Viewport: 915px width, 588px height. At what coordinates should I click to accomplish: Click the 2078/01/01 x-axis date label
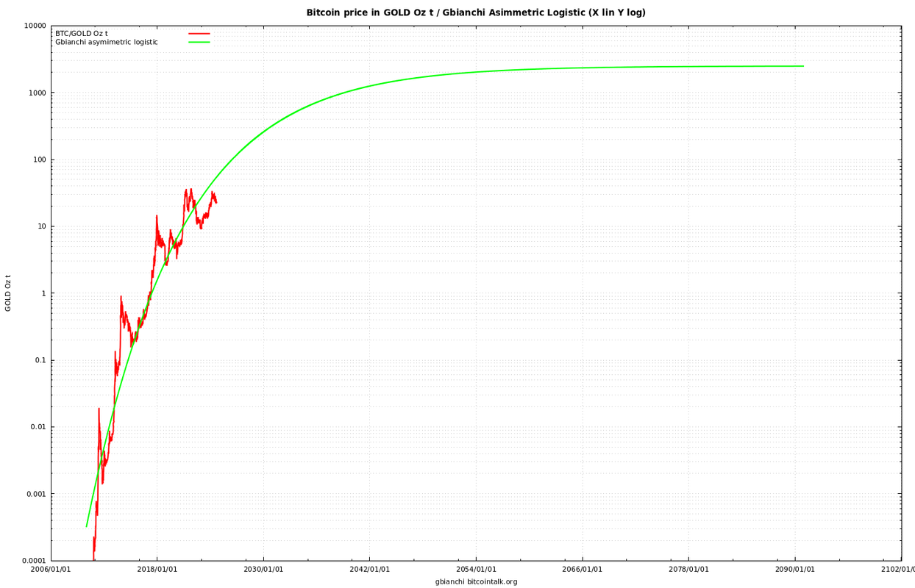tap(688, 570)
